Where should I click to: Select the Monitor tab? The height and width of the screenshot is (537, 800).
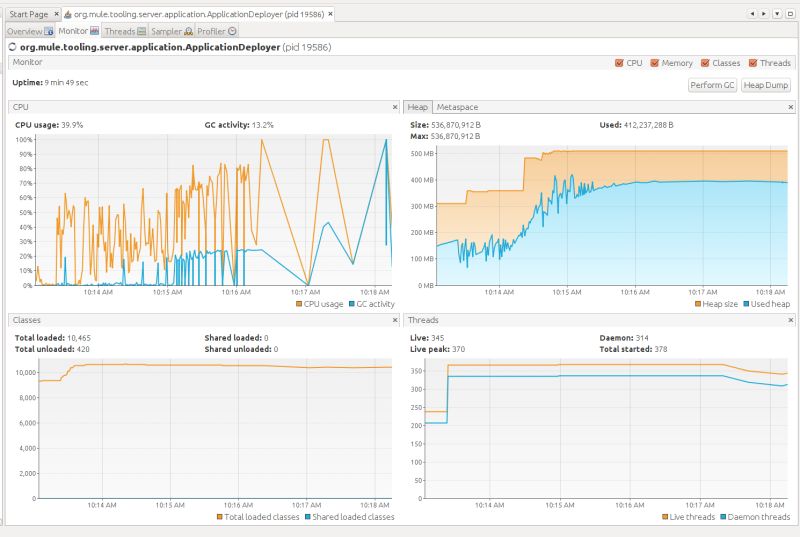(x=78, y=31)
